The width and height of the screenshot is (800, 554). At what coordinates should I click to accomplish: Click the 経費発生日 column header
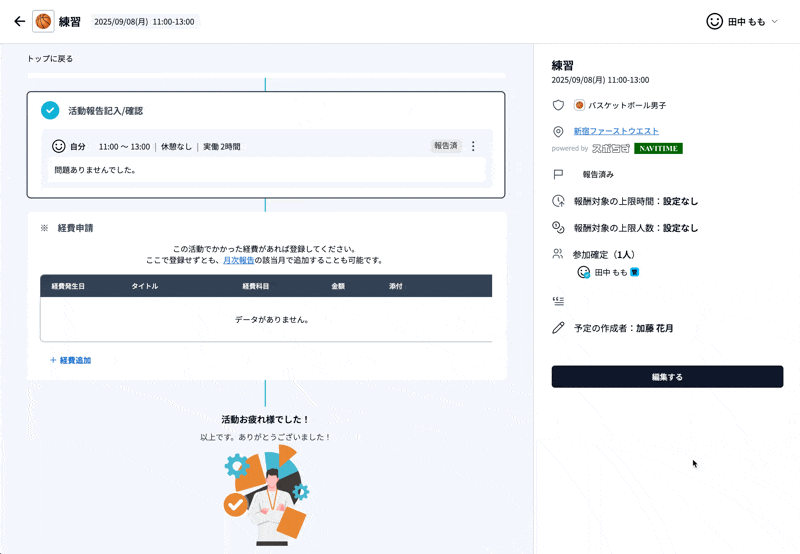point(68,286)
